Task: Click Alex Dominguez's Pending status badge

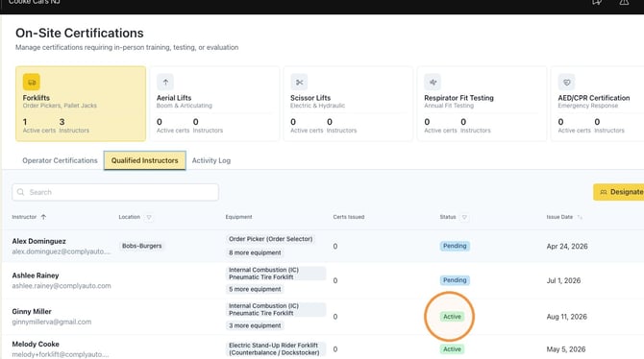Action: click(455, 246)
